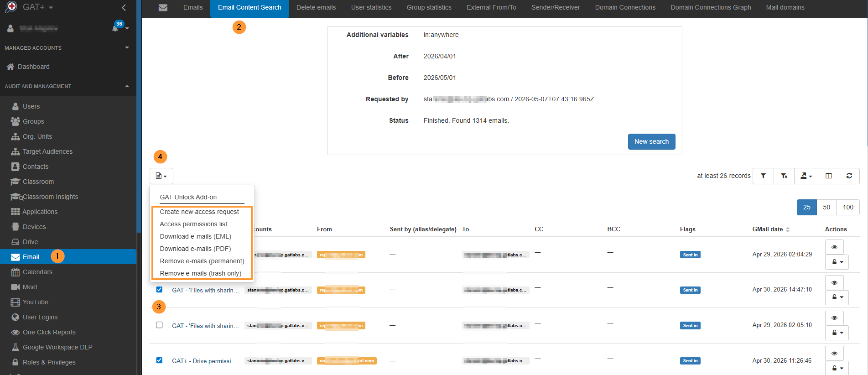This screenshot has width=868, height=375.
Task: Open the Contacts icon in sidebar
Action: pyautogui.click(x=16, y=167)
